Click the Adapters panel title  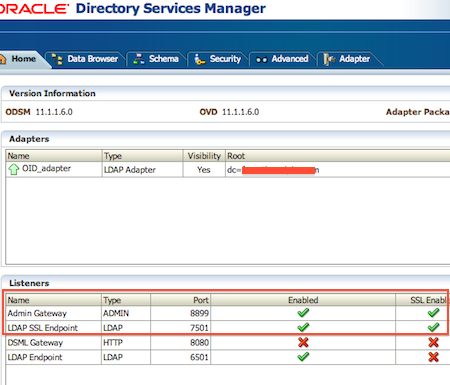[29, 139]
